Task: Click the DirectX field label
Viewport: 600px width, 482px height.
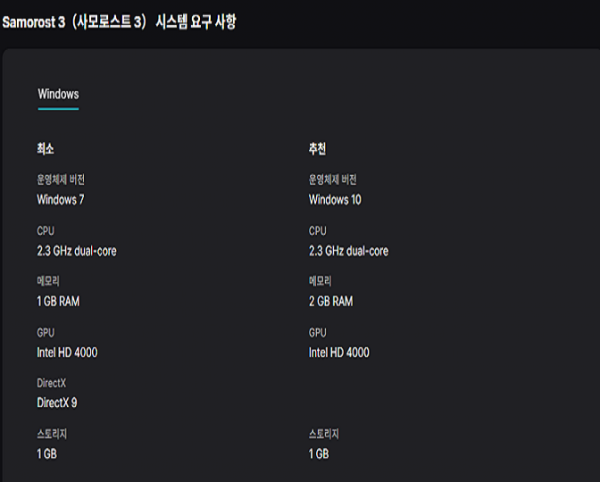Action: (51, 384)
